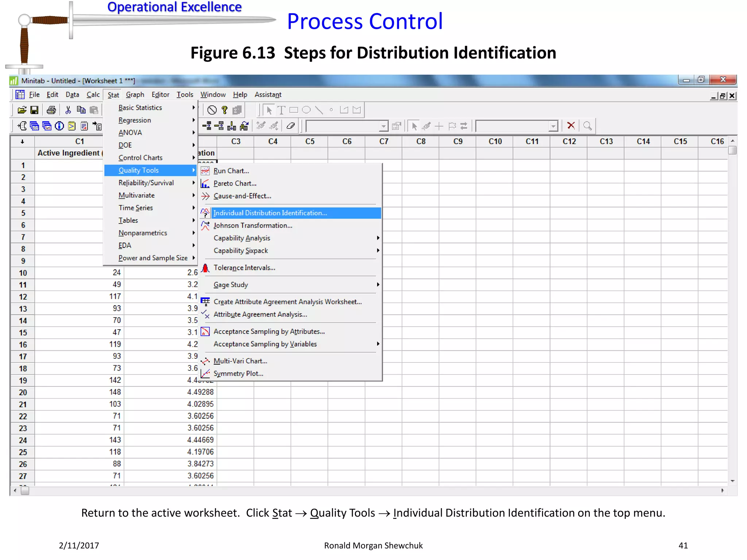Open the Calc menu
Viewport: 747px width, 560px height.
pyautogui.click(x=93, y=95)
